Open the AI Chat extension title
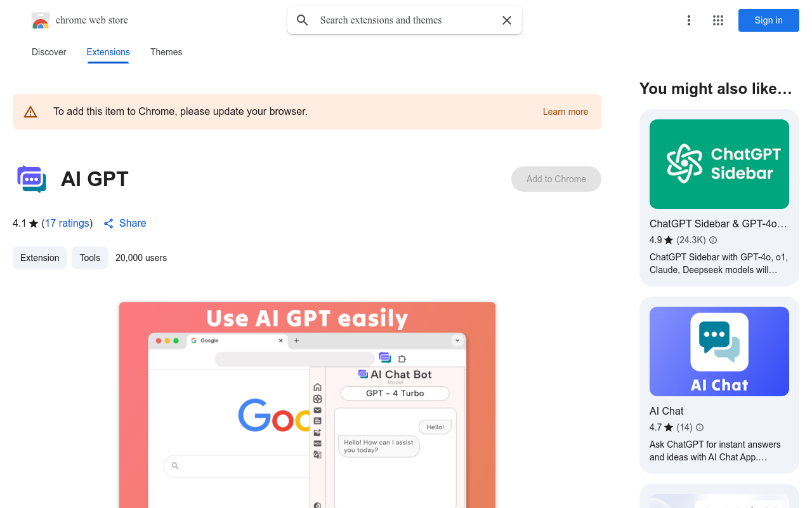The image size is (812, 508). click(667, 411)
